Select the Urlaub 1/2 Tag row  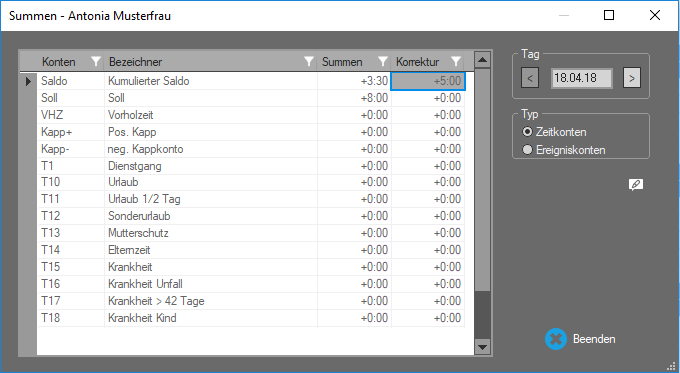[x=251, y=199]
